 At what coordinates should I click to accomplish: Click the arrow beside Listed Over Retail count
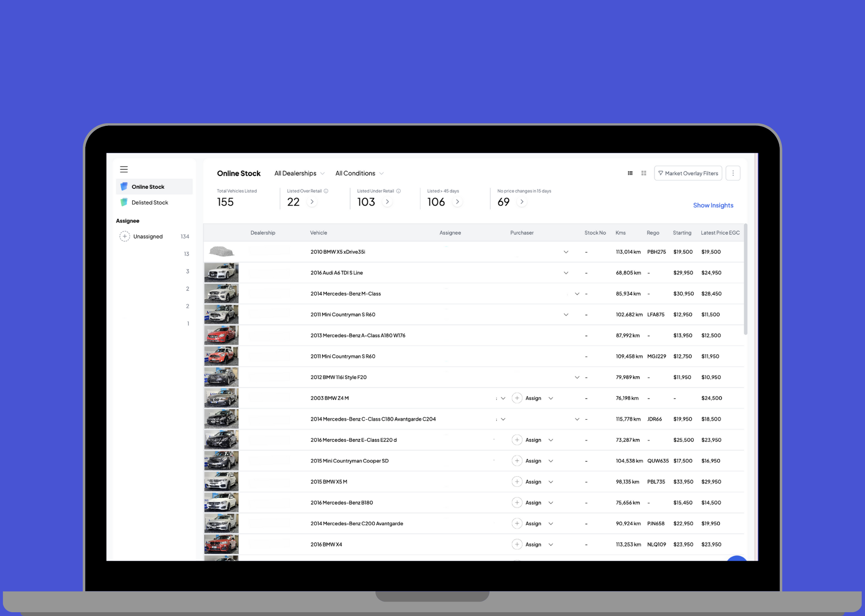click(312, 202)
